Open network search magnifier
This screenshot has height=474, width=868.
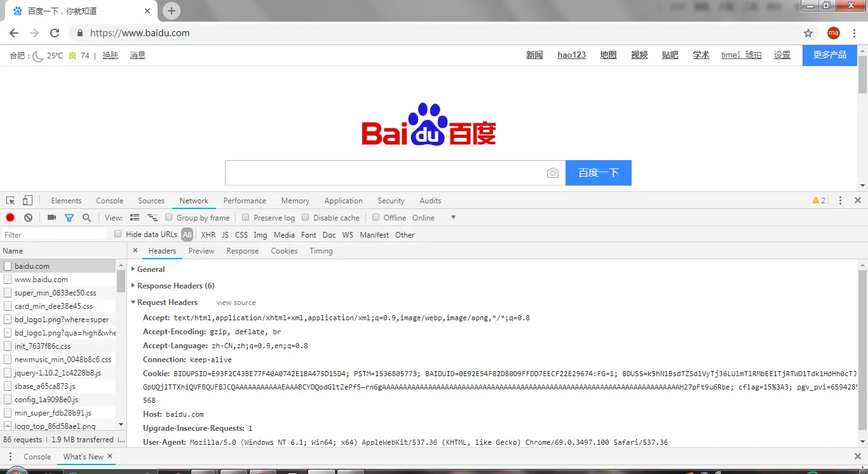pos(87,217)
